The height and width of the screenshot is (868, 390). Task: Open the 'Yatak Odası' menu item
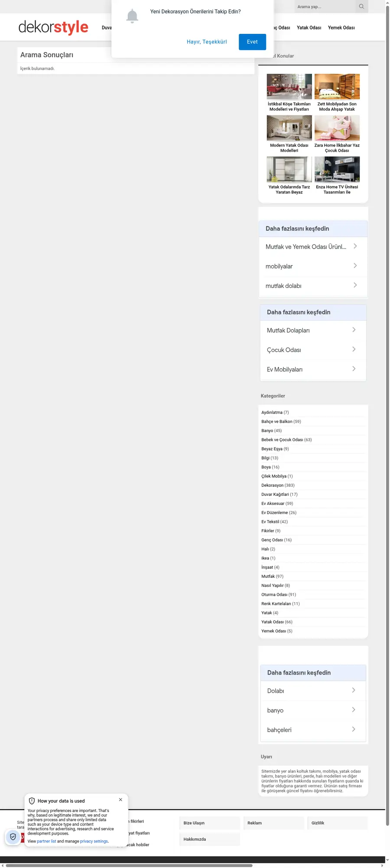point(309,28)
